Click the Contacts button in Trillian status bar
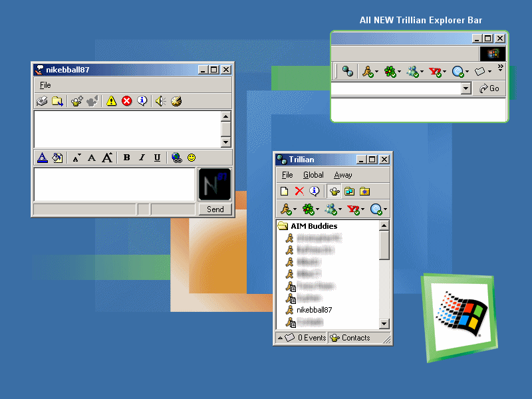This screenshot has height=399, width=532. [x=350, y=338]
